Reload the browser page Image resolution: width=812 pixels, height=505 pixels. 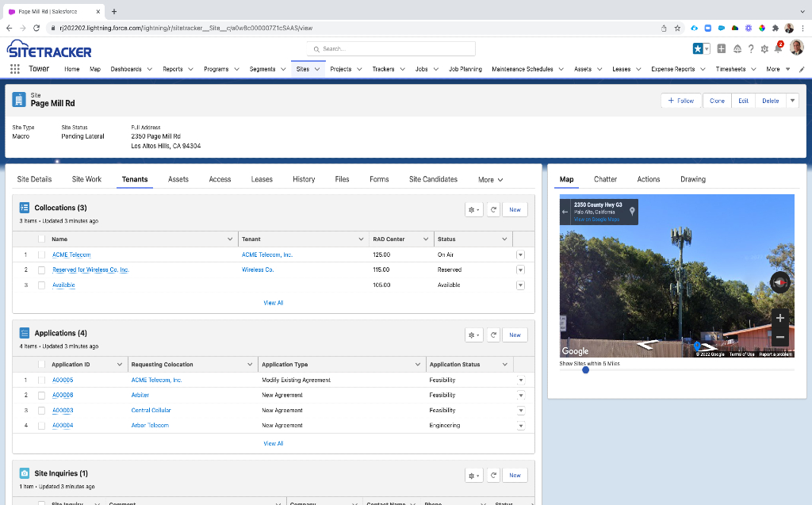click(x=36, y=28)
